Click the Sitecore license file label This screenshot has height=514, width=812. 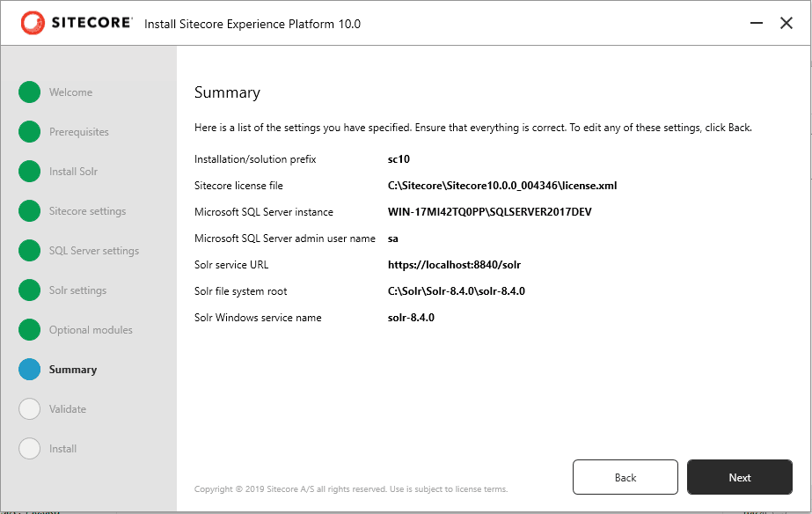point(238,186)
